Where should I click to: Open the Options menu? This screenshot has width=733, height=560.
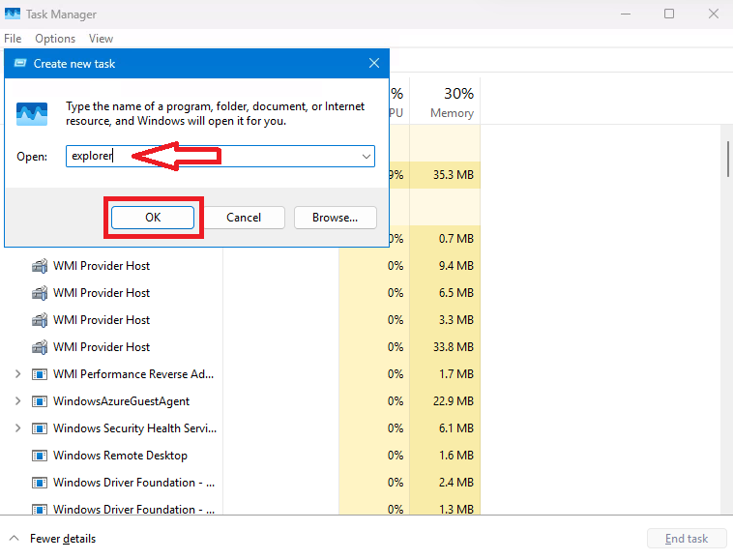tap(55, 39)
